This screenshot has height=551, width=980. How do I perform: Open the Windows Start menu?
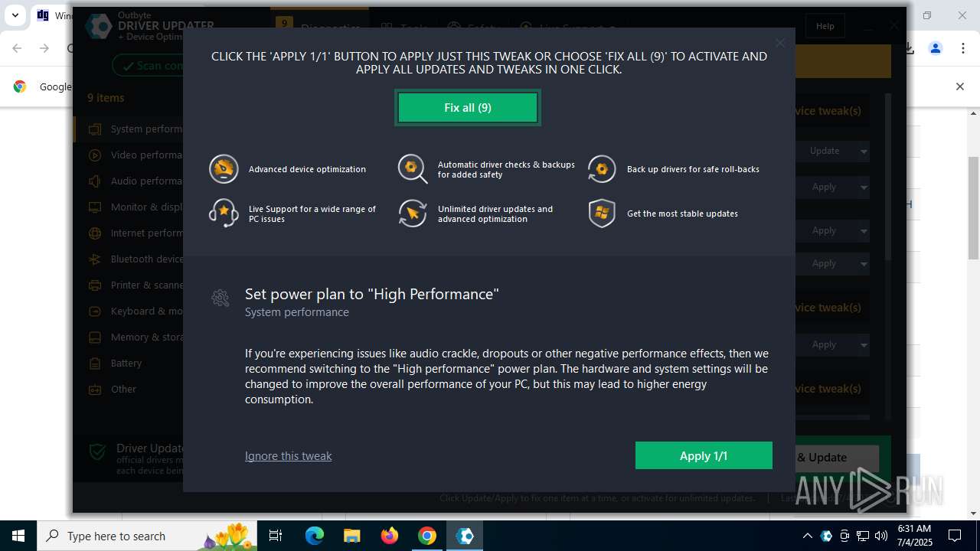tap(18, 536)
